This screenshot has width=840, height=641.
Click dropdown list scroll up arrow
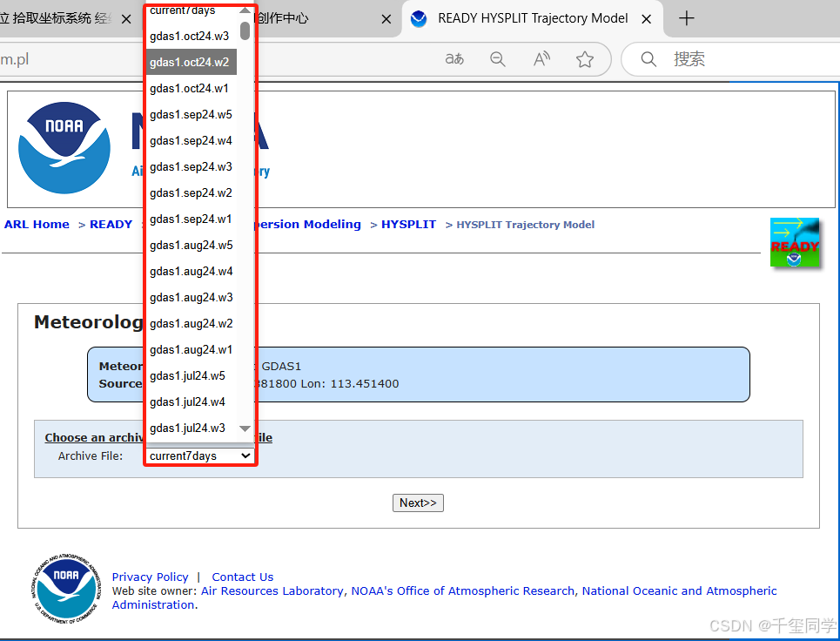pos(245,10)
